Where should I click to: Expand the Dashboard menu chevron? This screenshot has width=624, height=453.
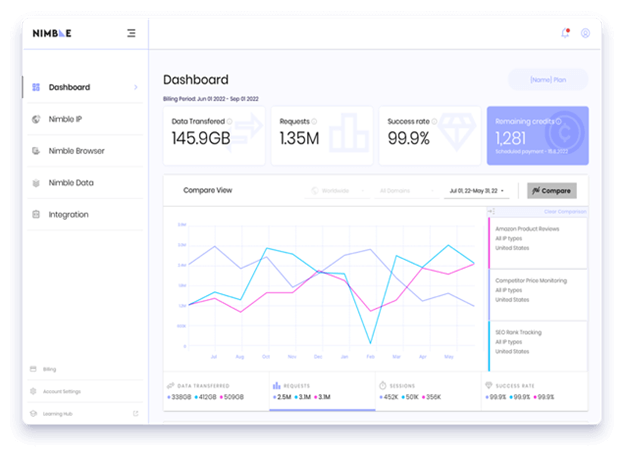pyautogui.click(x=135, y=87)
